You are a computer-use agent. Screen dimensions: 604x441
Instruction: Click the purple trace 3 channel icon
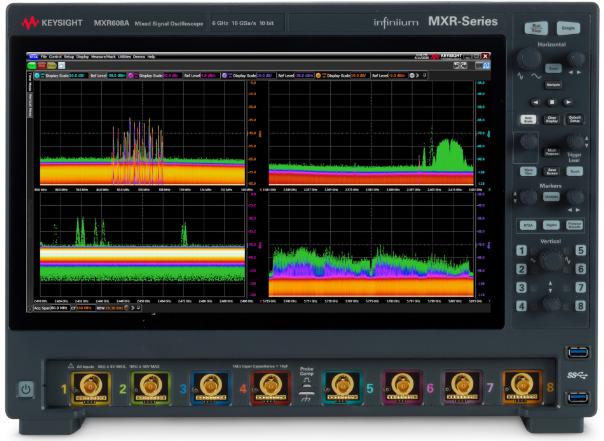pos(225,75)
